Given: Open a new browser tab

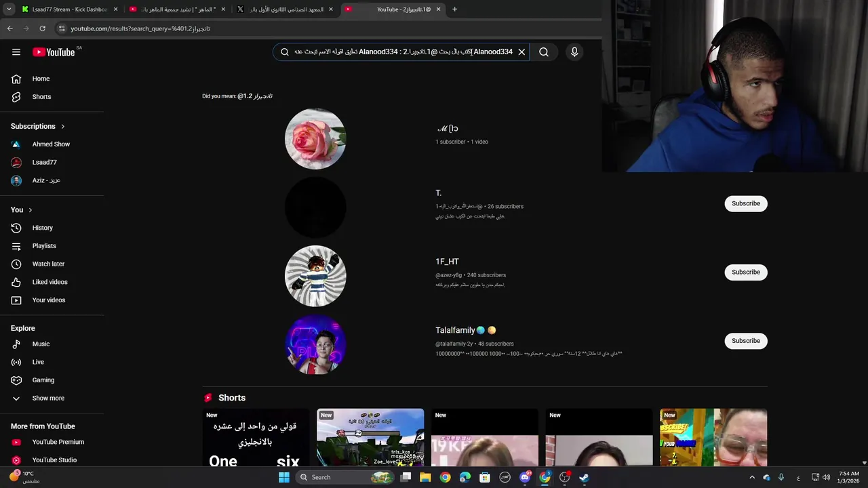Looking at the screenshot, I should click(455, 9).
